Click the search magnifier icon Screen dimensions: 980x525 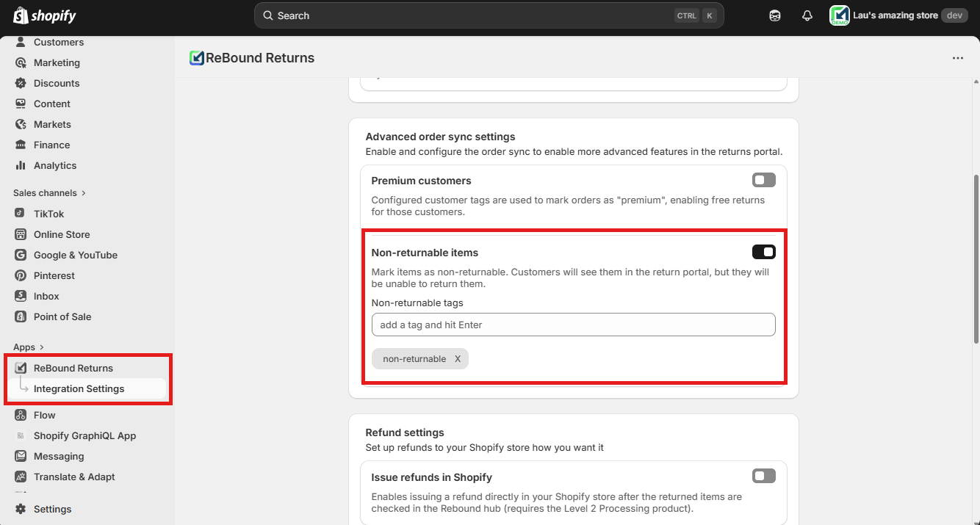[x=268, y=15]
